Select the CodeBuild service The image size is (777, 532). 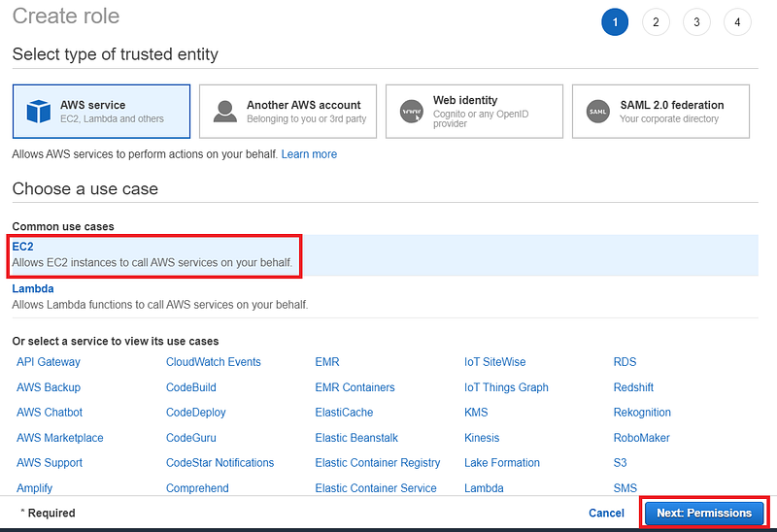click(191, 386)
